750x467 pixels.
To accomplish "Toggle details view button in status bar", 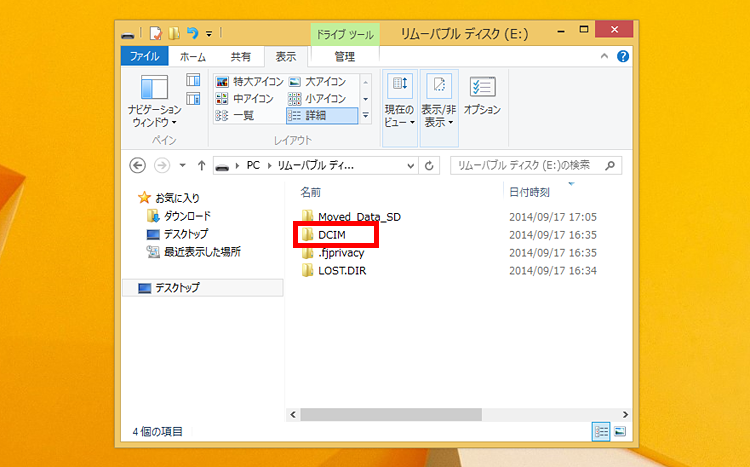I will point(602,431).
